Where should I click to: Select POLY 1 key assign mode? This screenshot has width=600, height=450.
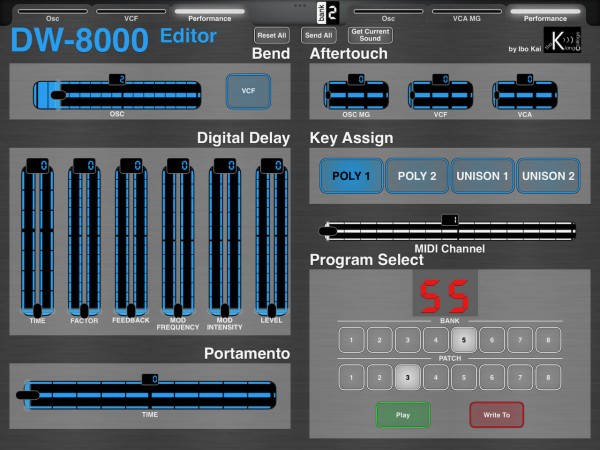pyautogui.click(x=351, y=176)
